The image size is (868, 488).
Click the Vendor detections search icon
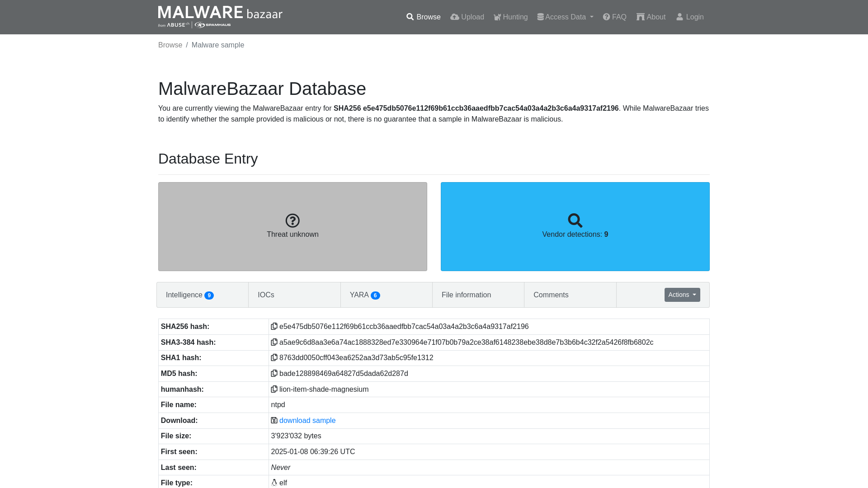pyautogui.click(x=575, y=221)
